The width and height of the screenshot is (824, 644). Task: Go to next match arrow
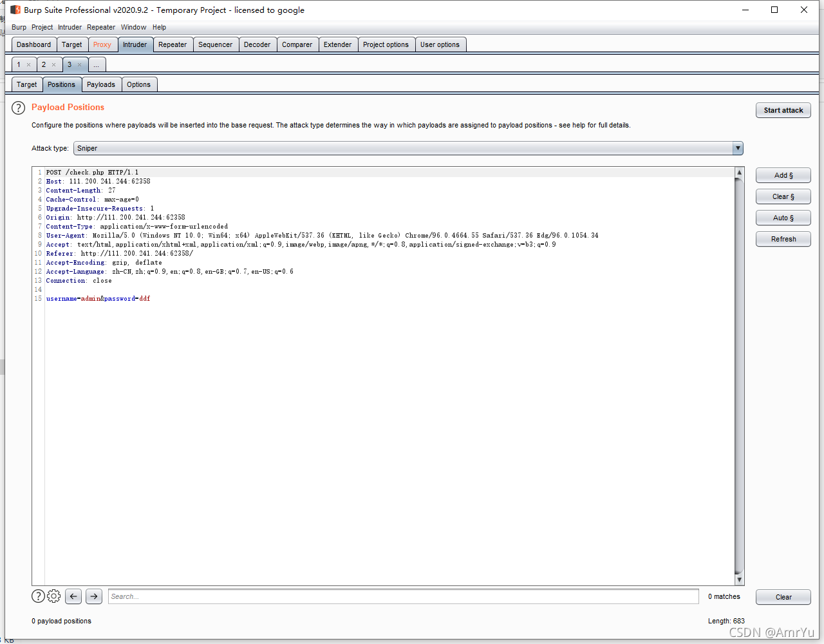click(94, 596)
